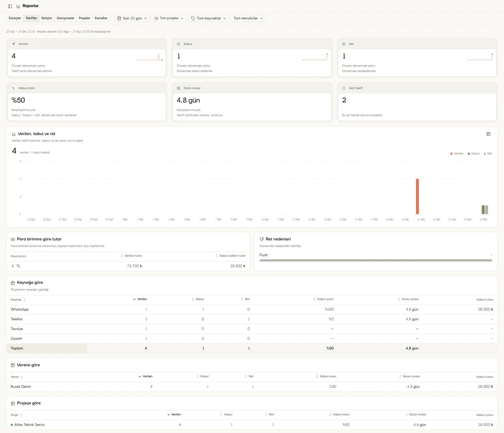
Task: Click the WhatsApp row in Kaynağa göre
Action: [x=252, y=309]
